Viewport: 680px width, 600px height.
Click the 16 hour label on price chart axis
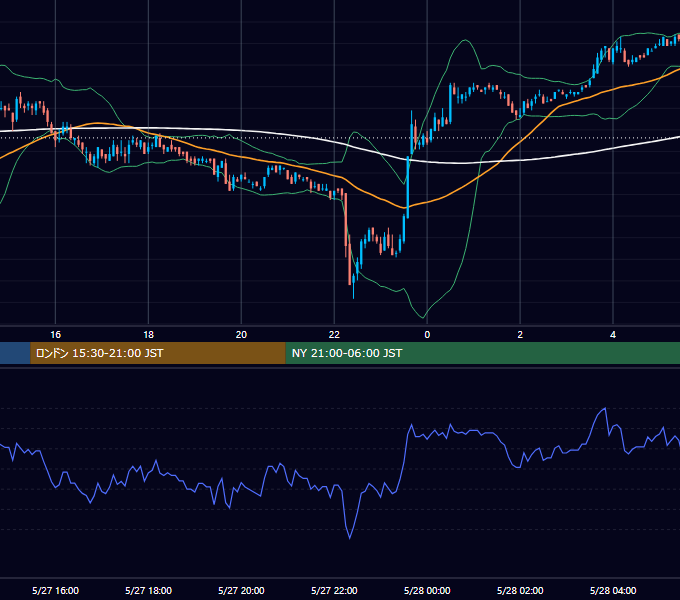coord(56,335)
